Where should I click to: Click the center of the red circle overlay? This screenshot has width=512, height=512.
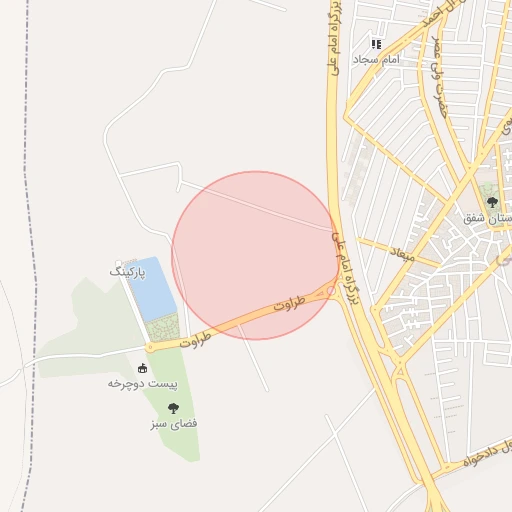tap(256, 256)
